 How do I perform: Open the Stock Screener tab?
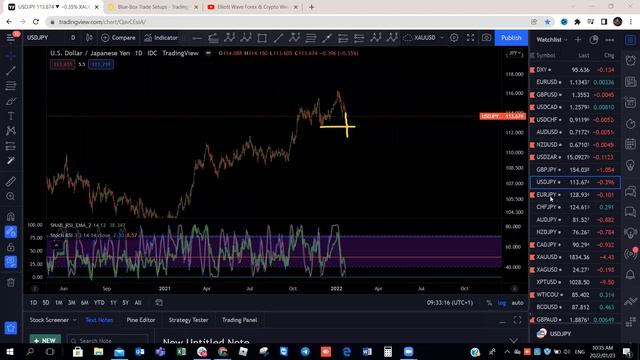(49, 320)
